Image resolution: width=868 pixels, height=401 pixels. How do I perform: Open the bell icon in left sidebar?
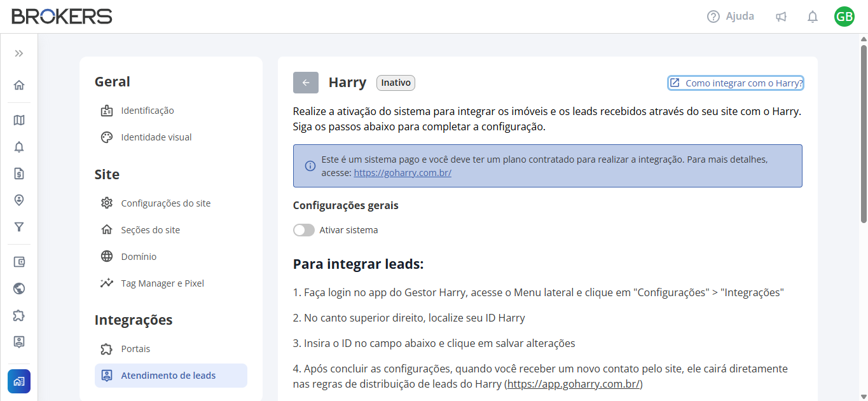19,147
